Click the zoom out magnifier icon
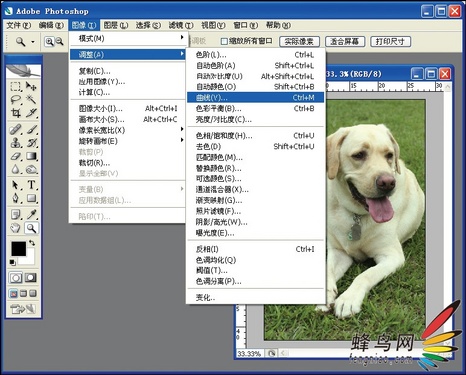Screen dimensions: 466x375 point(59,41)
